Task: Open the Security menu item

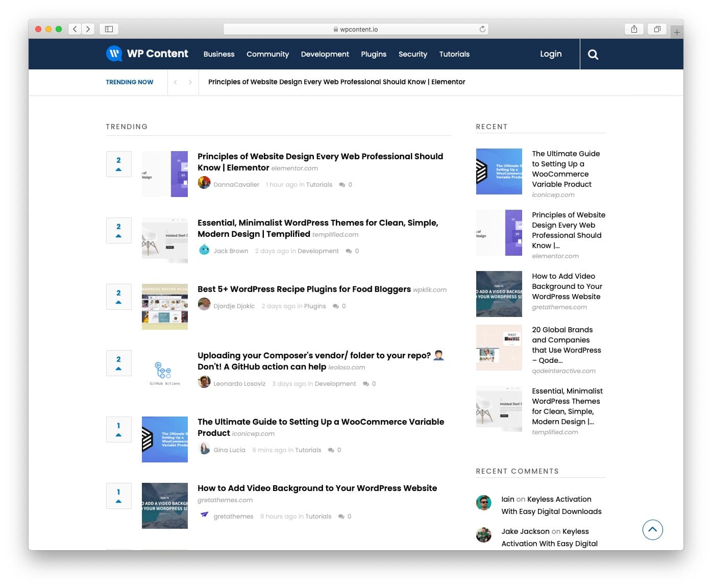Action: (x=412, y=54)
